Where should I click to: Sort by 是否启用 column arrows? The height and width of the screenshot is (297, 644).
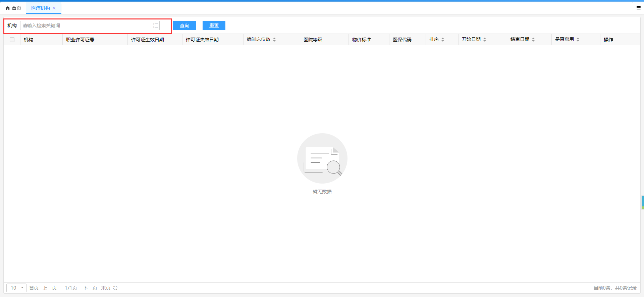(578, 40)
